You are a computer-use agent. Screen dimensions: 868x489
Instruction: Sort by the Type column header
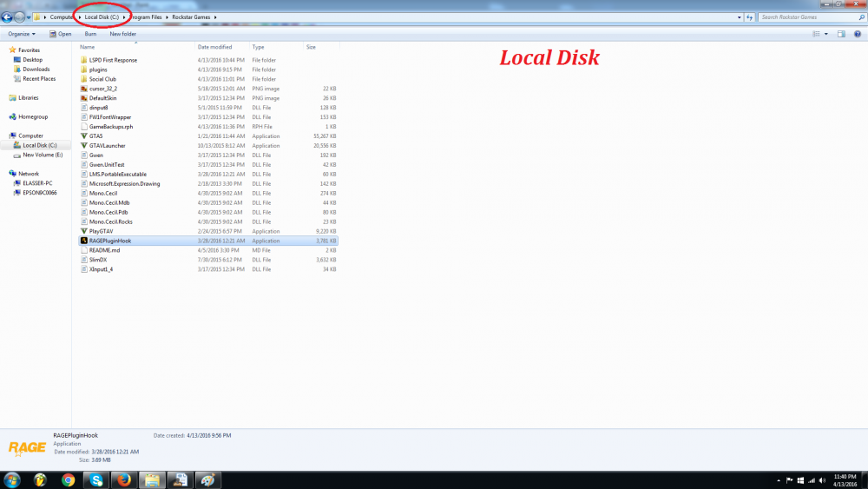pyautogui.click(x=258, y=47)
